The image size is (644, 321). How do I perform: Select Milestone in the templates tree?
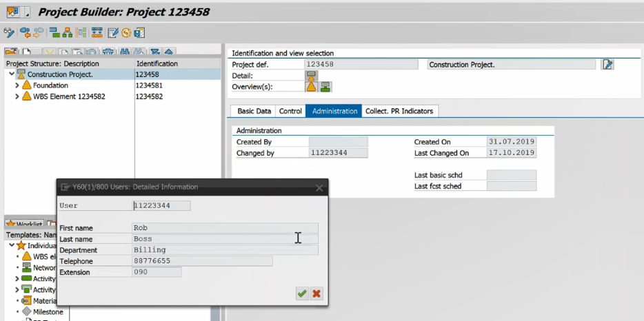[x=48, y=312]
